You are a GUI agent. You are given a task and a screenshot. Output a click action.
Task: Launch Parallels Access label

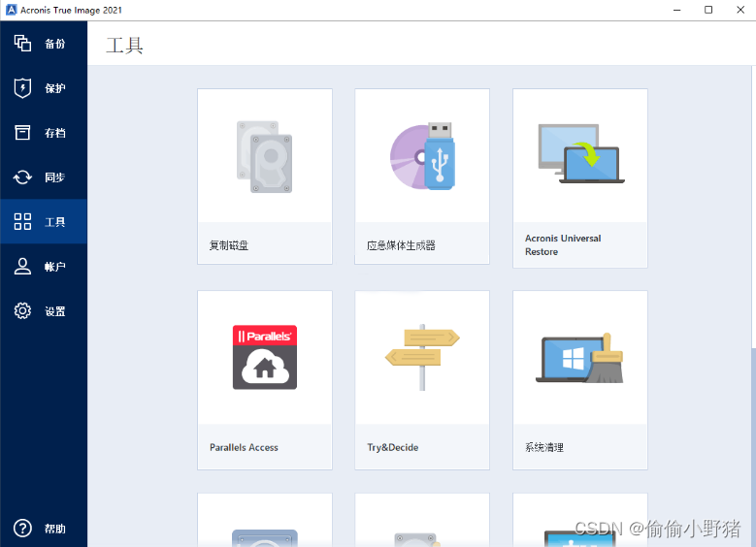point(244,447)
